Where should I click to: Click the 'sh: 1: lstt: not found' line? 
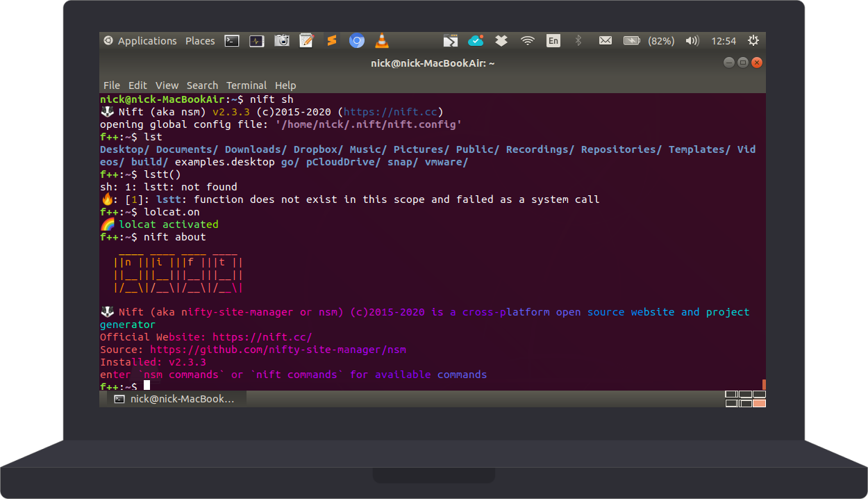169,187
